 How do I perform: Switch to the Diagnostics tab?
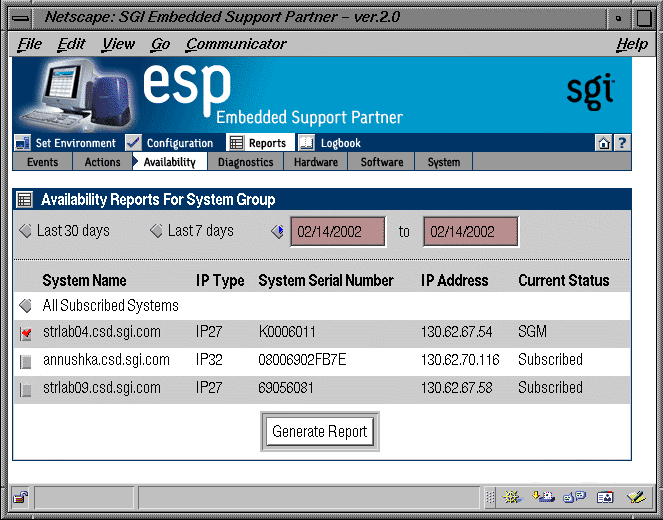[x=246, y=162]
